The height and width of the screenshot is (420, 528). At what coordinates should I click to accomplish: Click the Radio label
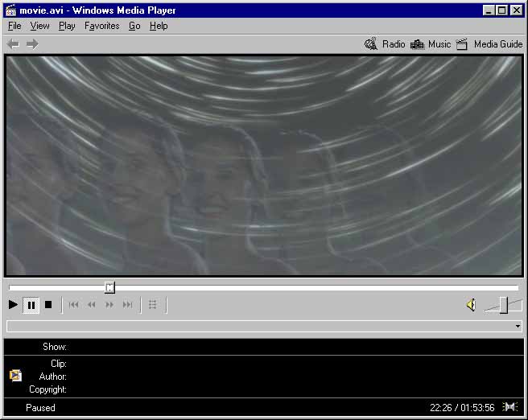coord(394,44)
